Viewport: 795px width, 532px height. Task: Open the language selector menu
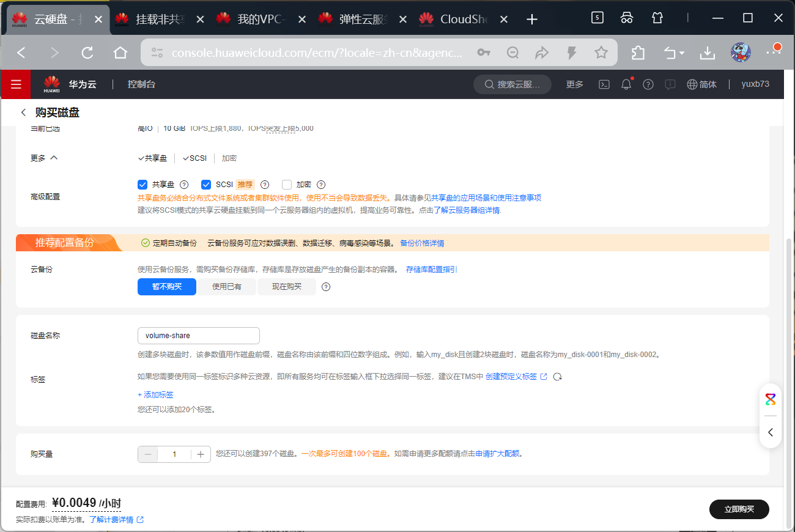702,84
